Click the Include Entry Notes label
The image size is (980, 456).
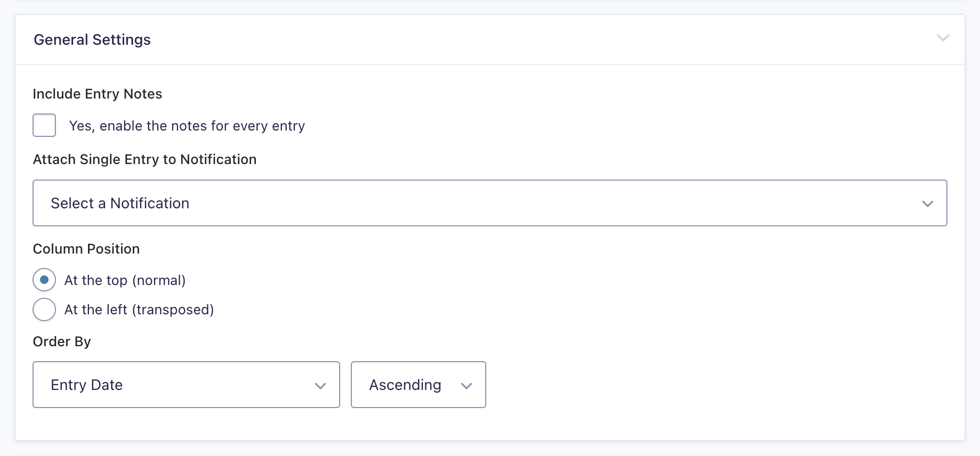pyautogui.click(x=98, y=94)
